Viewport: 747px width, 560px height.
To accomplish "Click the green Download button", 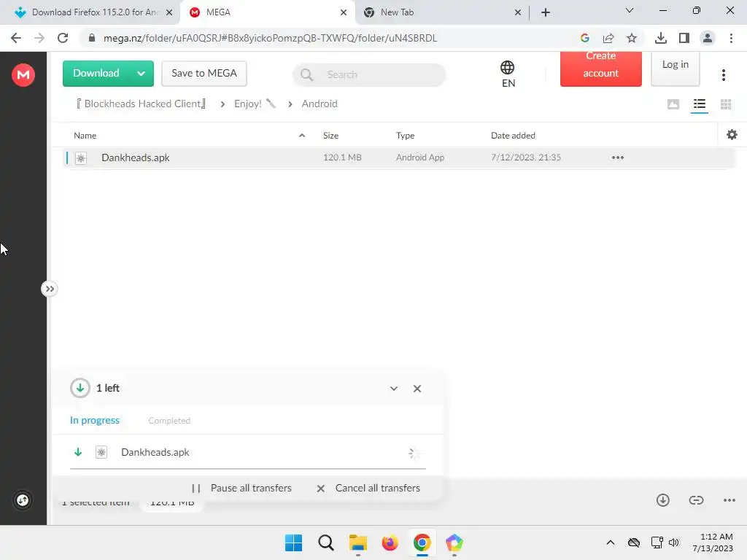I will click(96, 74).
